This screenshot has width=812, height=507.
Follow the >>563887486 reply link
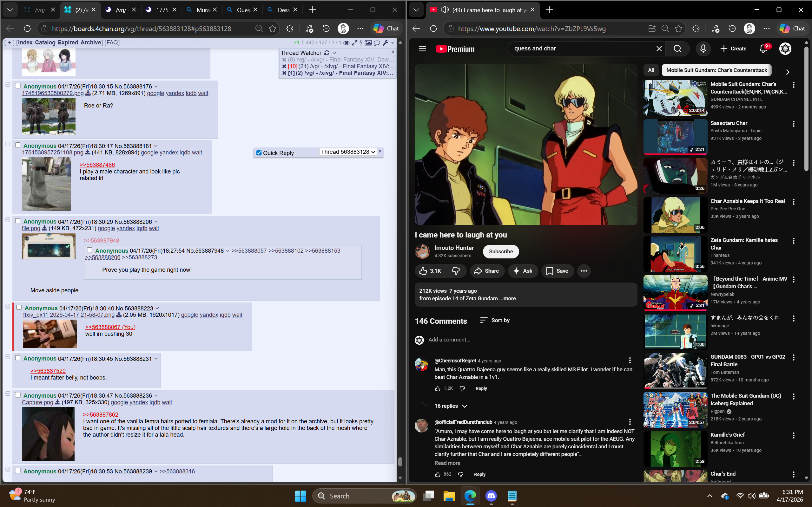click(x=97, y=165)
